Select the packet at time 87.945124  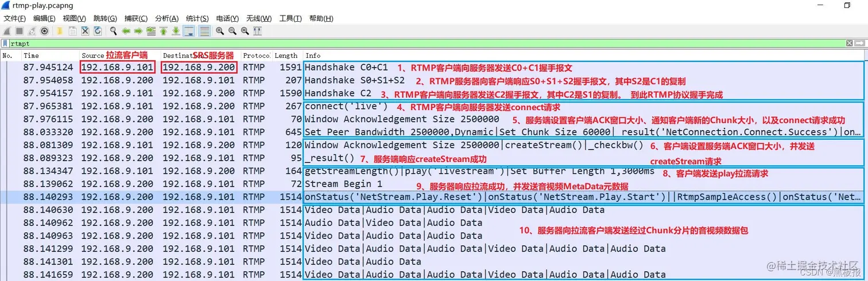433,67
